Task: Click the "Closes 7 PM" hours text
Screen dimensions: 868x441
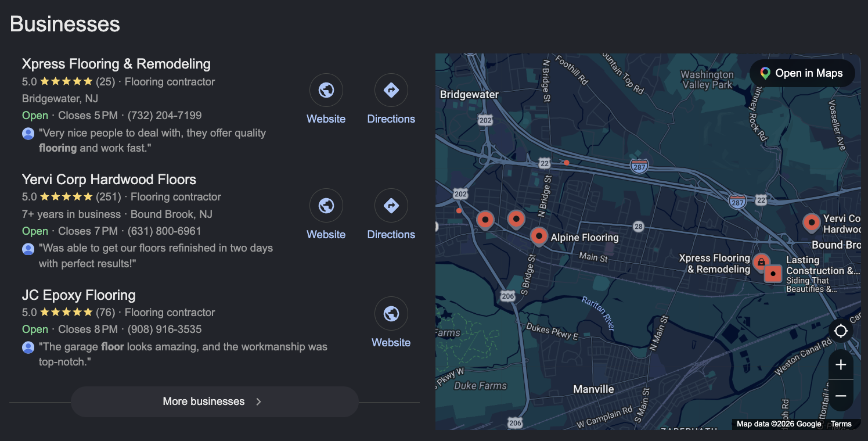Action: 88,231
